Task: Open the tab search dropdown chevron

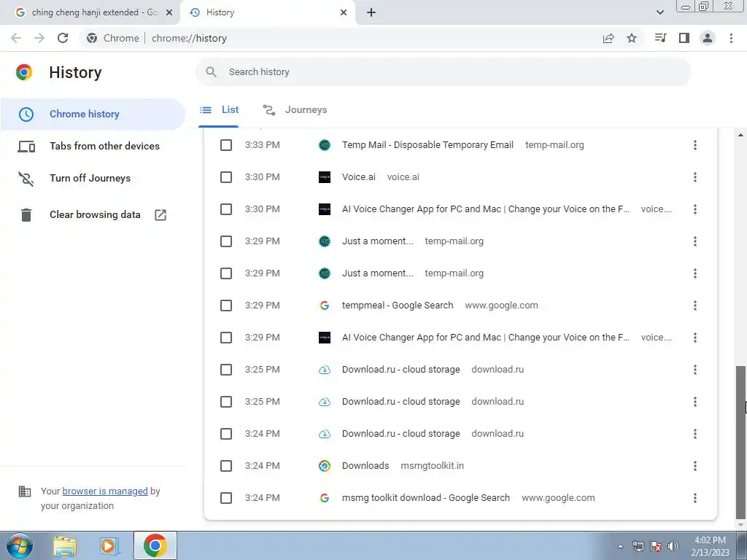Action: [659, 12]
